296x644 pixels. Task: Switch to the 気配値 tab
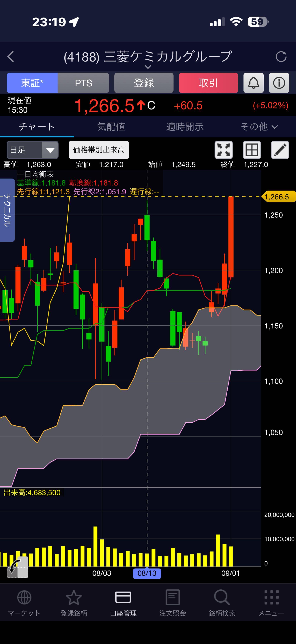point(111,127)
